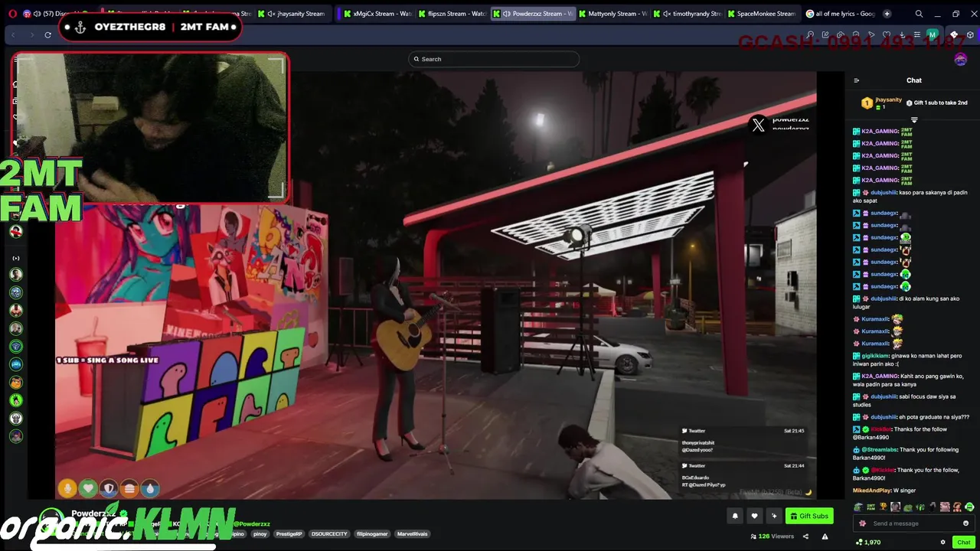Click the DSOURCECITY tag
The width and height of the screenshot is (980, 551).
click(x=330, y=533)
